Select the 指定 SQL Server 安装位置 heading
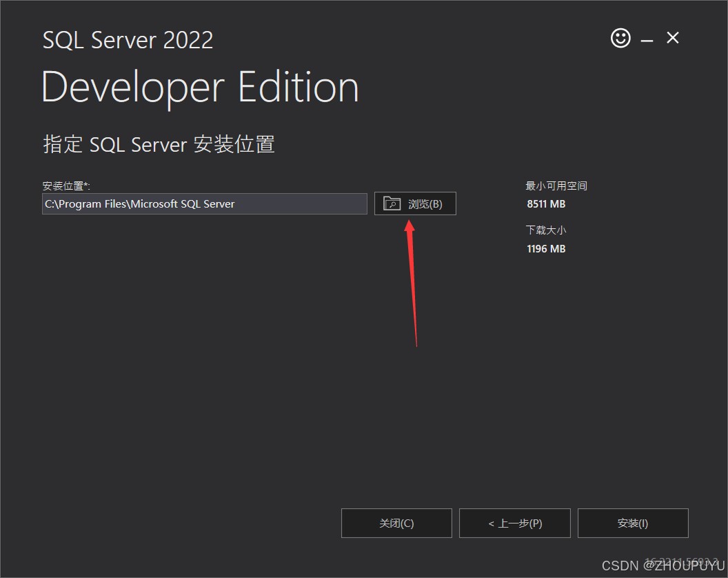Image resolution: width=728 pixels, height=578 pixels. [159, 145]
